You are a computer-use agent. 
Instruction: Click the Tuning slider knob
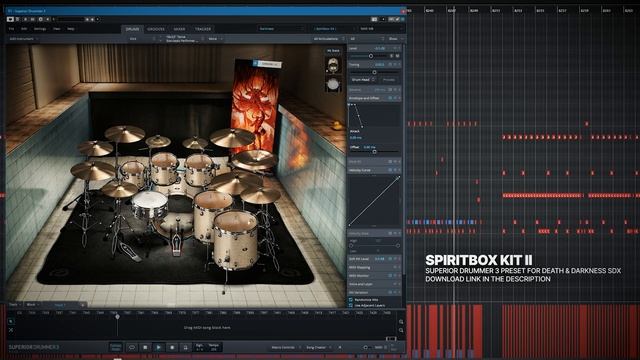[374, 72]
